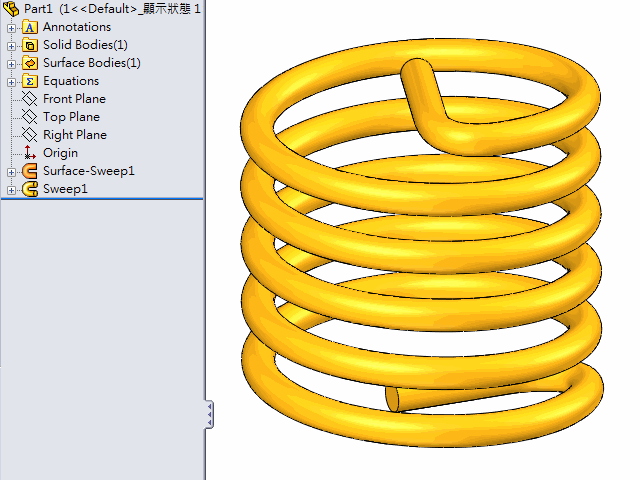
Task: Expand the Solid Bodies(1) node
Action: (x=11, y=46)
